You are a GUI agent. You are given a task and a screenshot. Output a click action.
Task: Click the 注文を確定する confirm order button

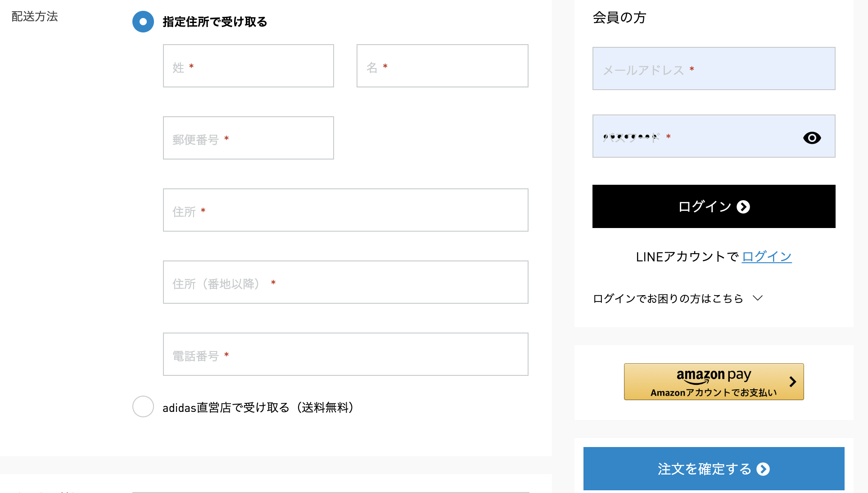714,469
